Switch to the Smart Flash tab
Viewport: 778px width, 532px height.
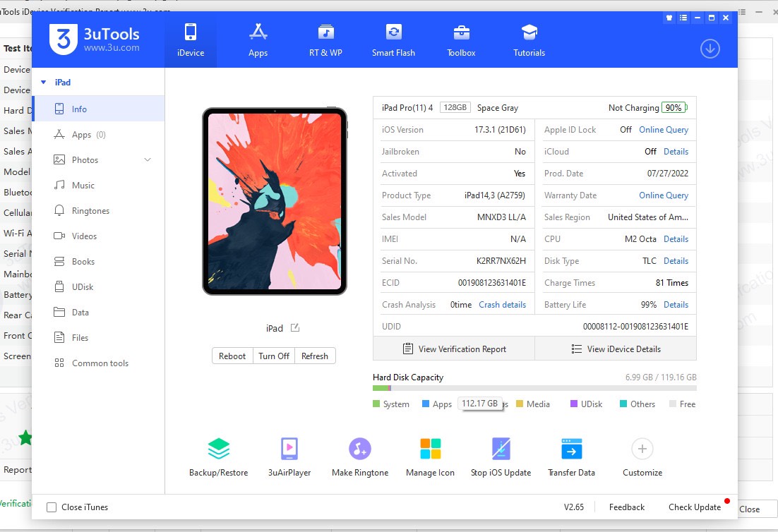click(x=393, y=40)
